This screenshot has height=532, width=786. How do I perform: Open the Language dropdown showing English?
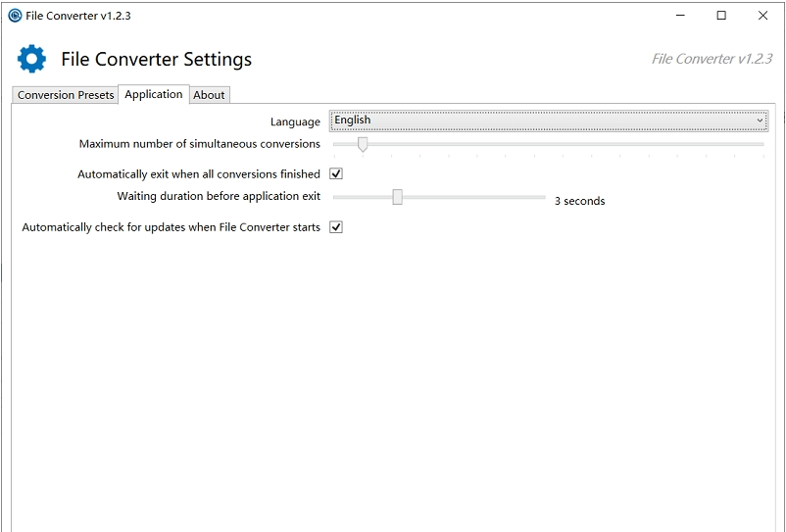(x=549, y=121)
